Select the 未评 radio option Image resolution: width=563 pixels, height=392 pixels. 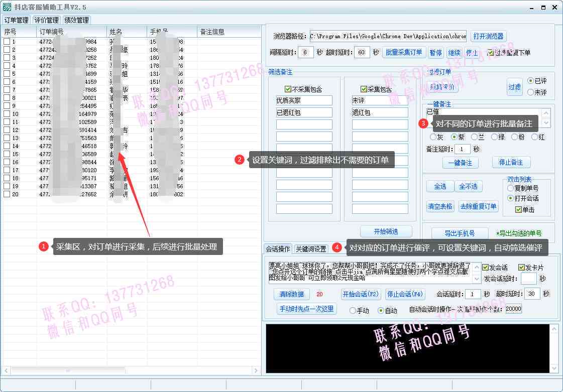[x=530, y=92]
